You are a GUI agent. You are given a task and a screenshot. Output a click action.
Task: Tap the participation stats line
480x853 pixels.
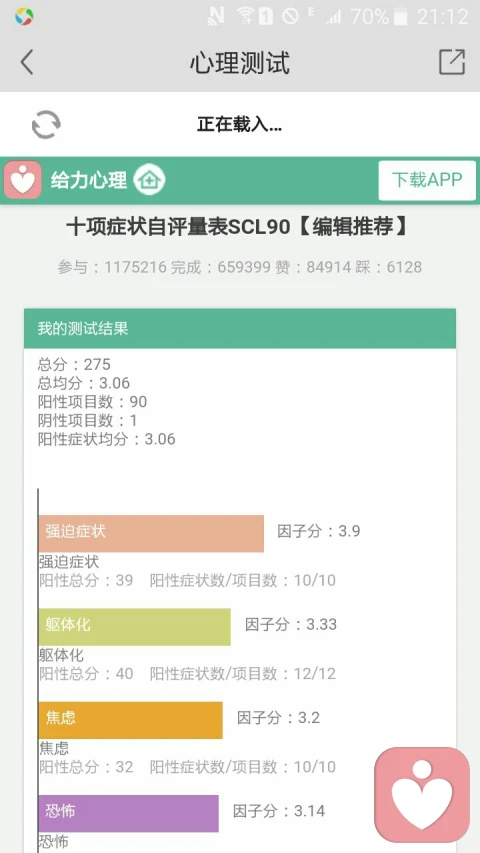click(239, 267)
